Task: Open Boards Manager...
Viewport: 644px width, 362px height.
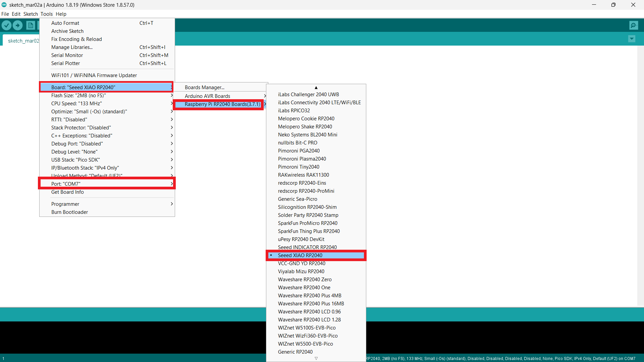Action: tap(205, 87)
